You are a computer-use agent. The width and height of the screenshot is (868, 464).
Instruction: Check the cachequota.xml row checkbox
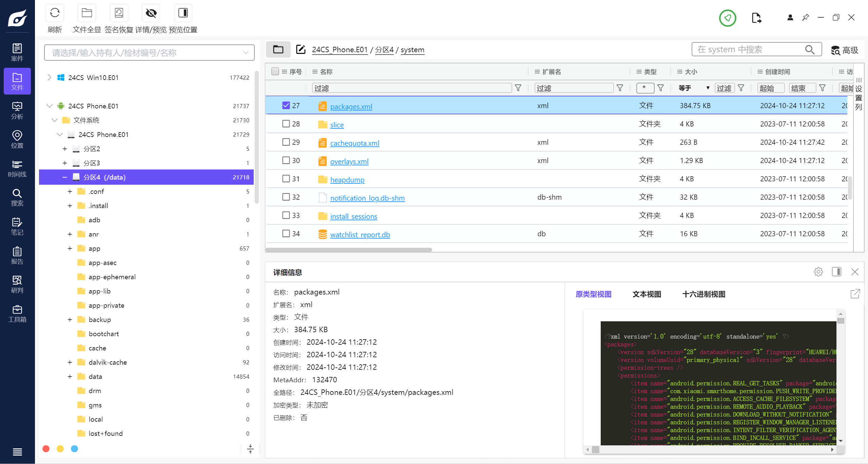(x=286, y=142)
